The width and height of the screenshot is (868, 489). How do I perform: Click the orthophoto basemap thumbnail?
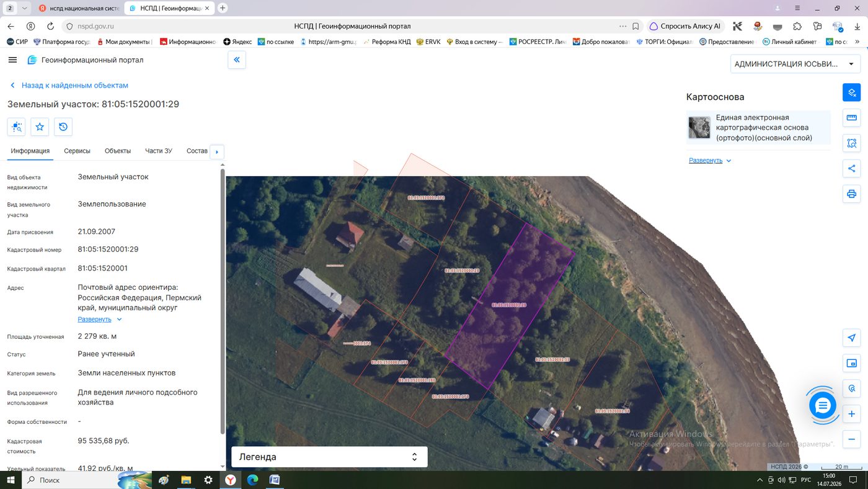(x=699, y=127)
